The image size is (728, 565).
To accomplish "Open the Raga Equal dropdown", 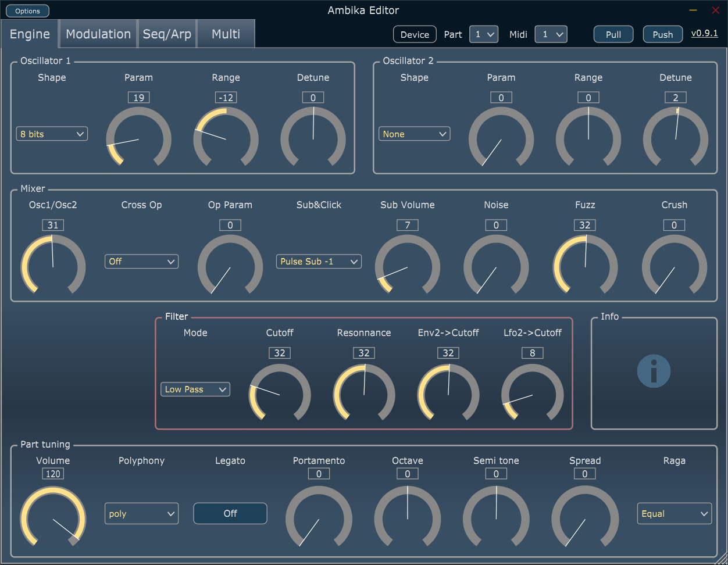I will [x=675, y=514].
